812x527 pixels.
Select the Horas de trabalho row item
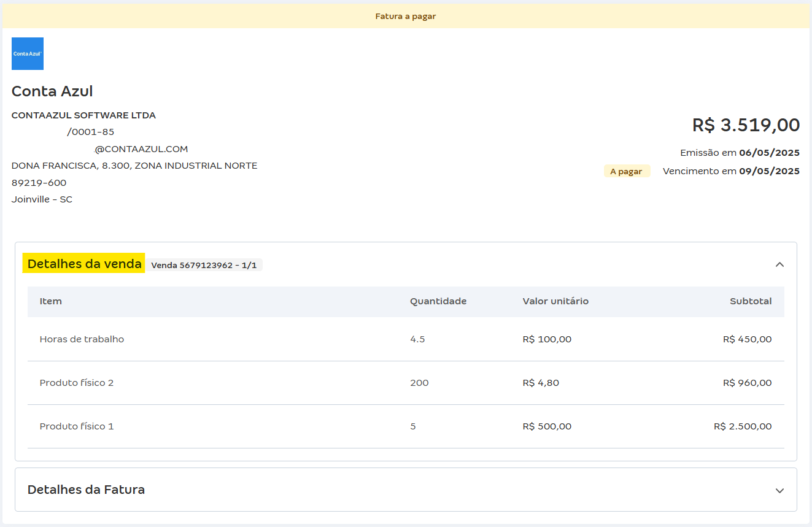pyautogui.click(x=82, y=339)
